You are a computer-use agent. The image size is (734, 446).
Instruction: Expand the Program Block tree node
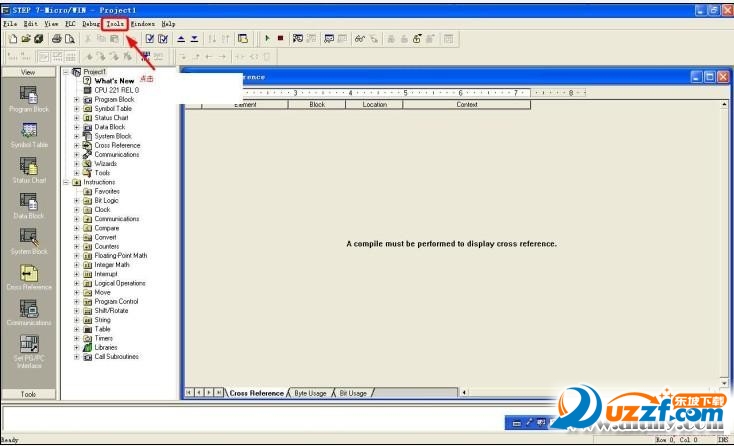(76, 100)
